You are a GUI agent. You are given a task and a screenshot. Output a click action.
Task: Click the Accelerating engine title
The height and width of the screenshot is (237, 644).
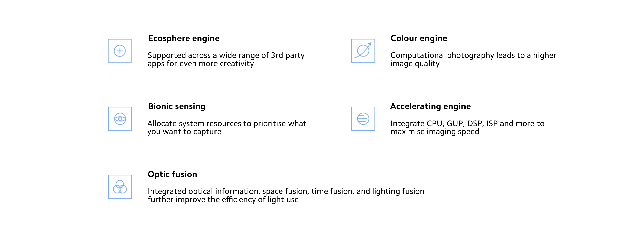coord(430,106)
